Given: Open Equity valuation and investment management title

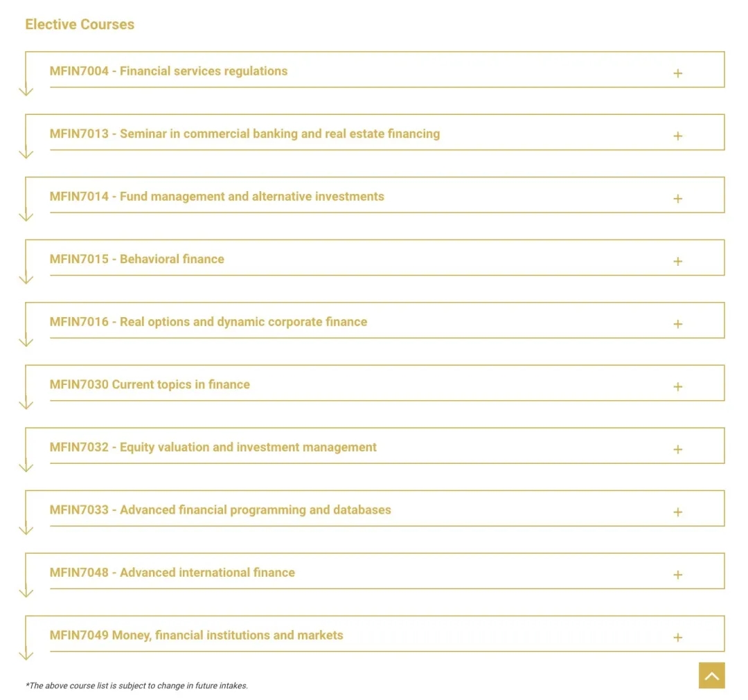Looking at the screenshot, I should 213,447.
